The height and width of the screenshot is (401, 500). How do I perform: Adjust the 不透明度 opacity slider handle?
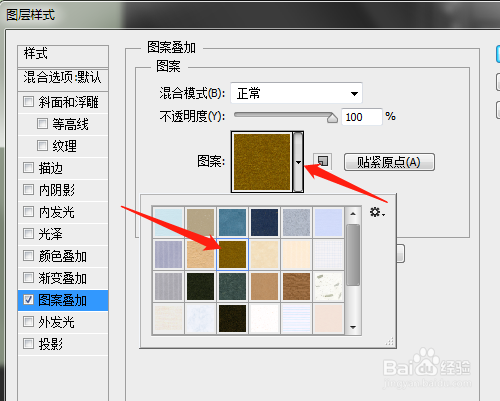point(332,118)
